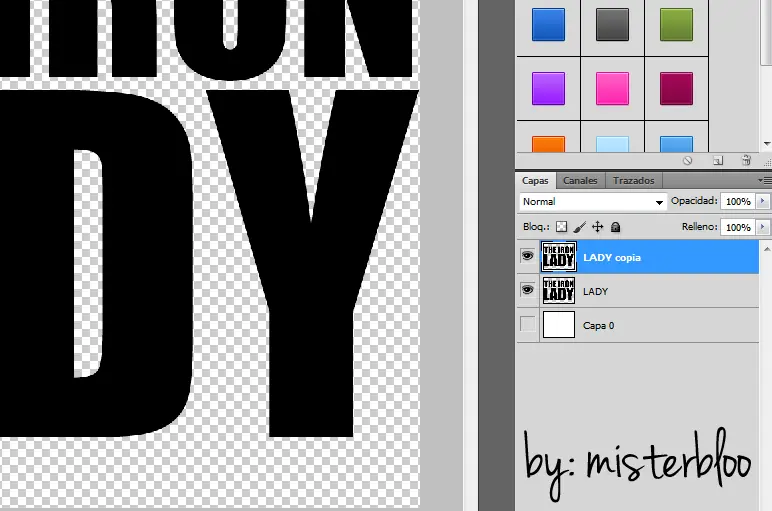This screenshot has height=511, width=772.
Task: Hide the LADY copia layer
Action: click(x=527, y=256)
